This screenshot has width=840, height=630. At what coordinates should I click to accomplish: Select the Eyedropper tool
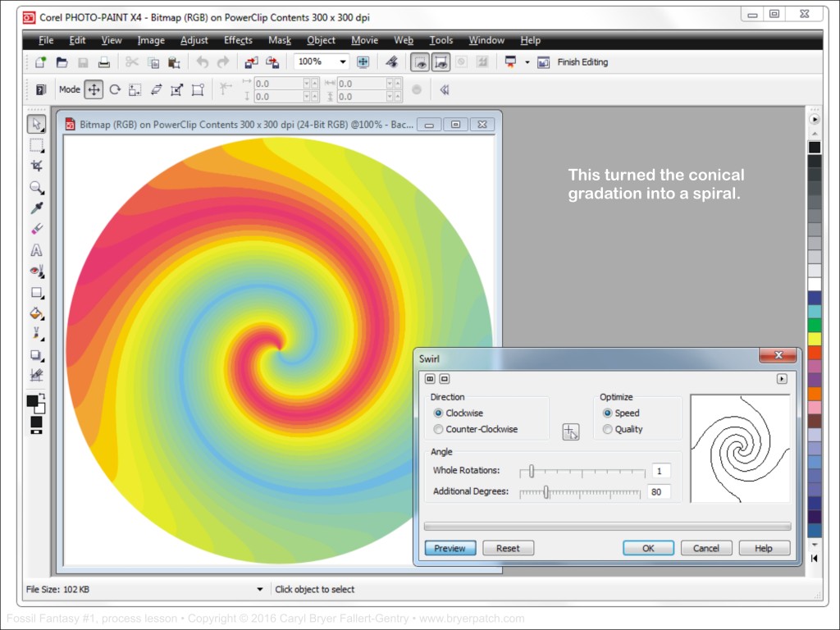[x=36, y=208]
